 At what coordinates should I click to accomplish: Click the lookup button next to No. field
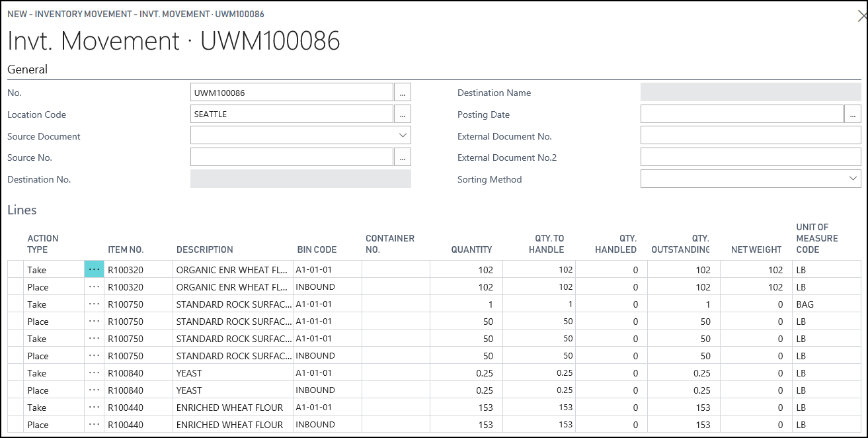[402, 93]
